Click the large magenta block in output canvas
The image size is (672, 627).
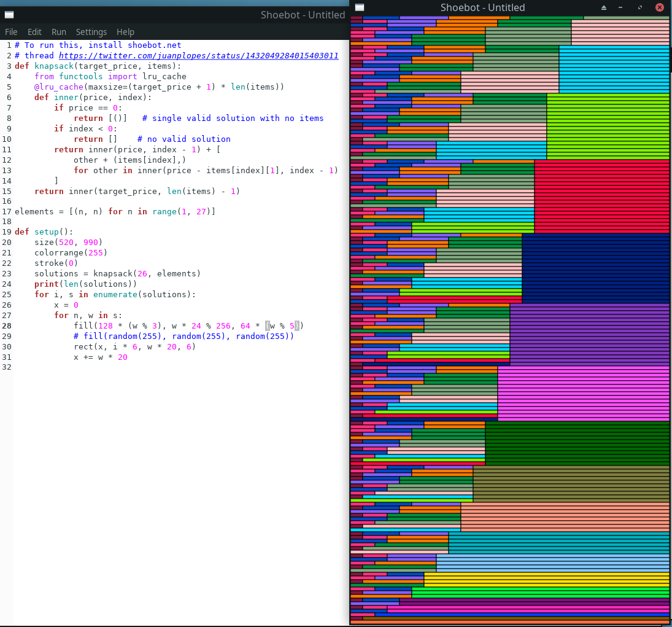[583, 393]
